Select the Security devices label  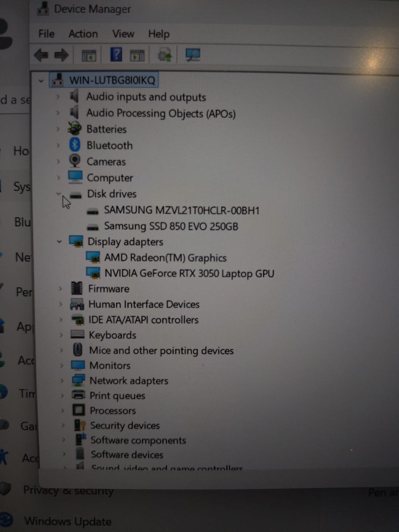[125, 426]
